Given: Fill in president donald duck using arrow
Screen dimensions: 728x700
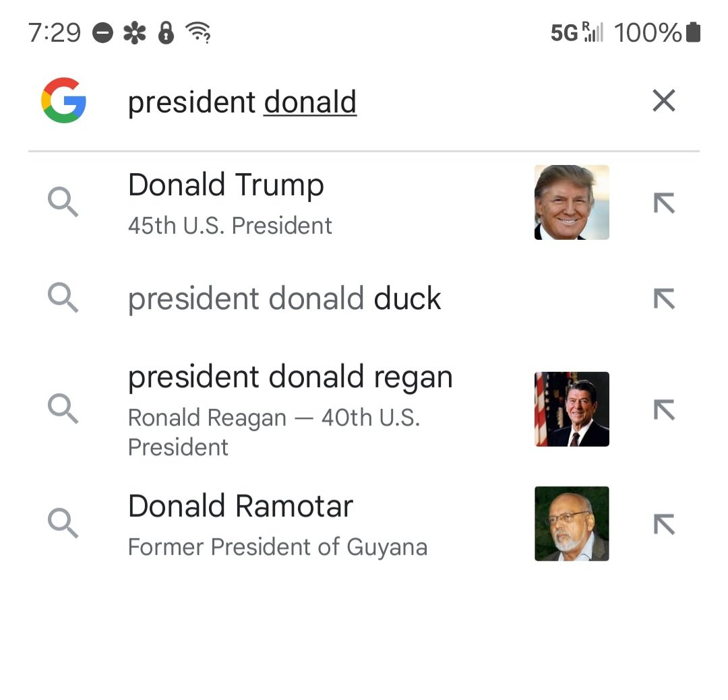Looking at the screenshot, I should (x=664, y=298).
